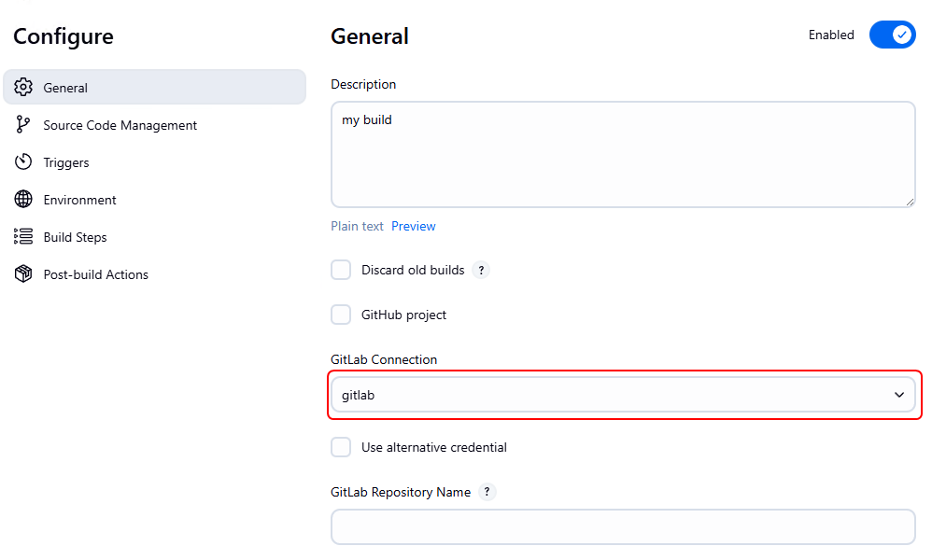Check the Discard old builds checkbox
The image size is (932, 560).
(x=341, y=271)
